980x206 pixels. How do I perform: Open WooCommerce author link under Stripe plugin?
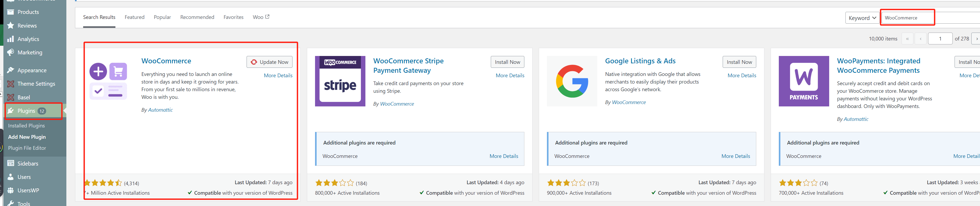[x=397, y=104]
